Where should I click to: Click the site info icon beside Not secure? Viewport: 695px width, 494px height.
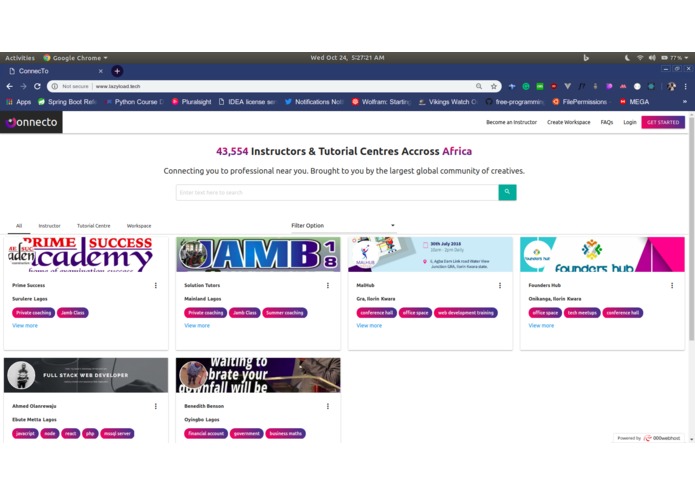click(x=55, y=86)
